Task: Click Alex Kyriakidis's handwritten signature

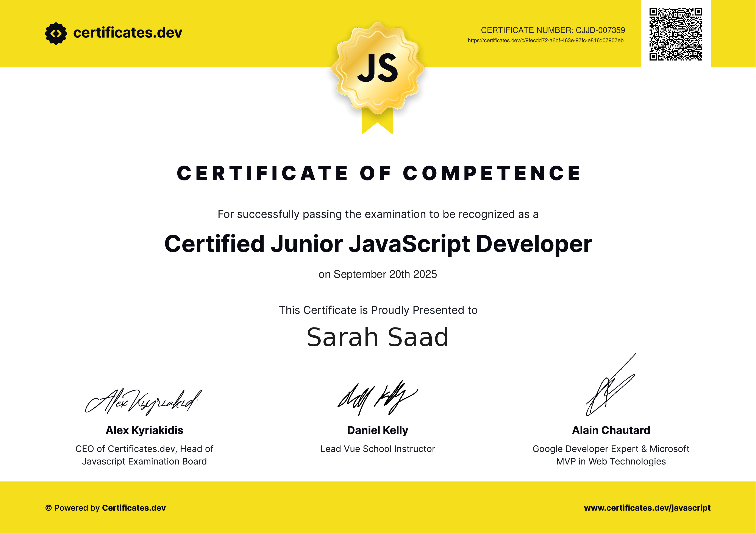Action: (143, 402)
